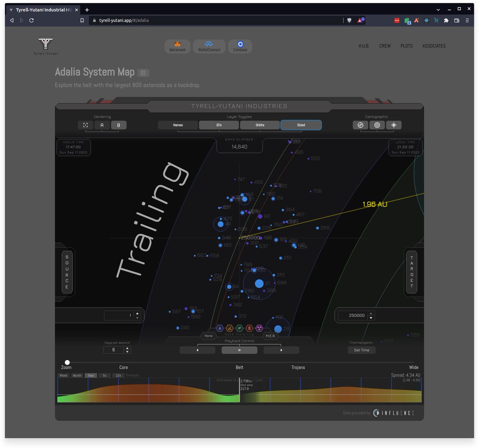This screenshot has height=448, width=479.
Task: Decrease the source asteroid ID
Action: point(137,318)
